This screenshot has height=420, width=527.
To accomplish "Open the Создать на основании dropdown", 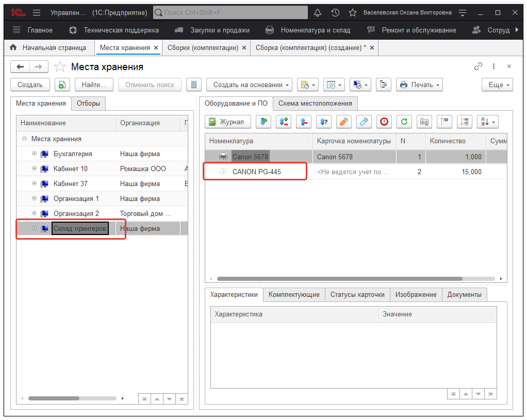I will click(249, 85).
